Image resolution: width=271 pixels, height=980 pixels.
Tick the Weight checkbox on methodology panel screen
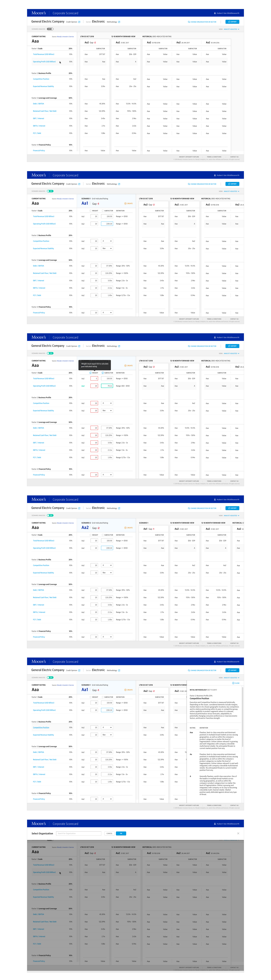pyautogui.click(x=91, y=697)
